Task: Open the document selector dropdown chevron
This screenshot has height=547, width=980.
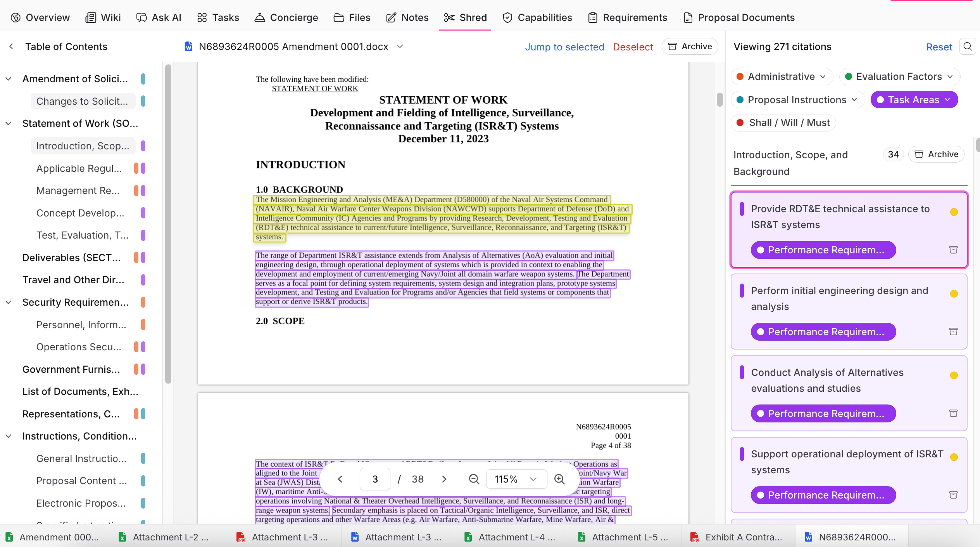Action: (400, 47)
